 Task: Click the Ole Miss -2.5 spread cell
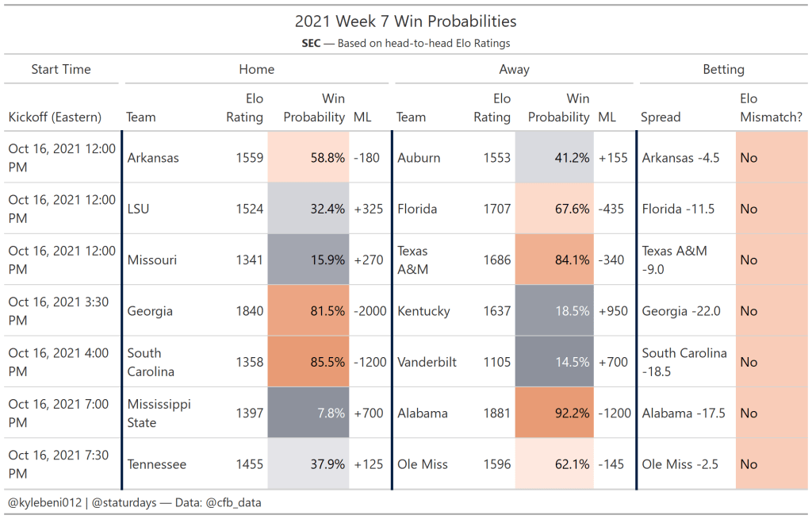680,464
